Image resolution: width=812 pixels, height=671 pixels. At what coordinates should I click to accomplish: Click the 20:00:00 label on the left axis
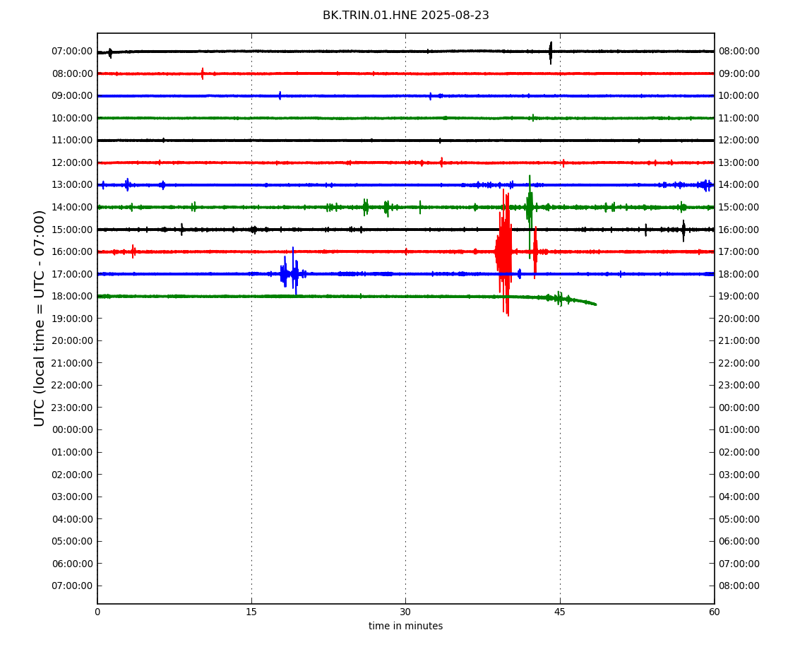click(x=72, y=341)
